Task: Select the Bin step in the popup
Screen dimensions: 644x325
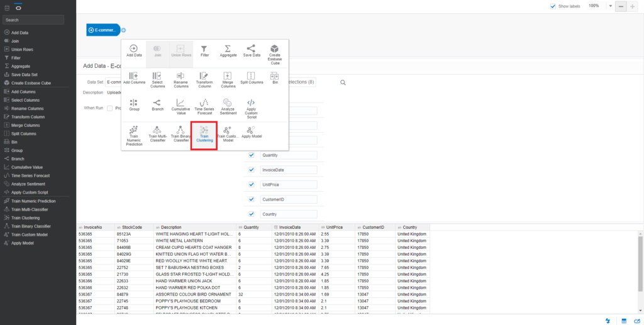Action: click(x=275, y=78)
